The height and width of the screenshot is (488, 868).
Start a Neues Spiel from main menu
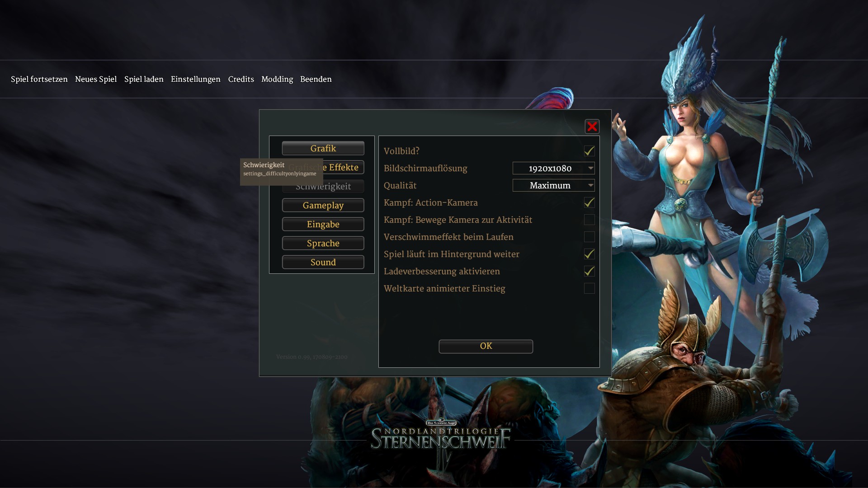click(96, 79)
